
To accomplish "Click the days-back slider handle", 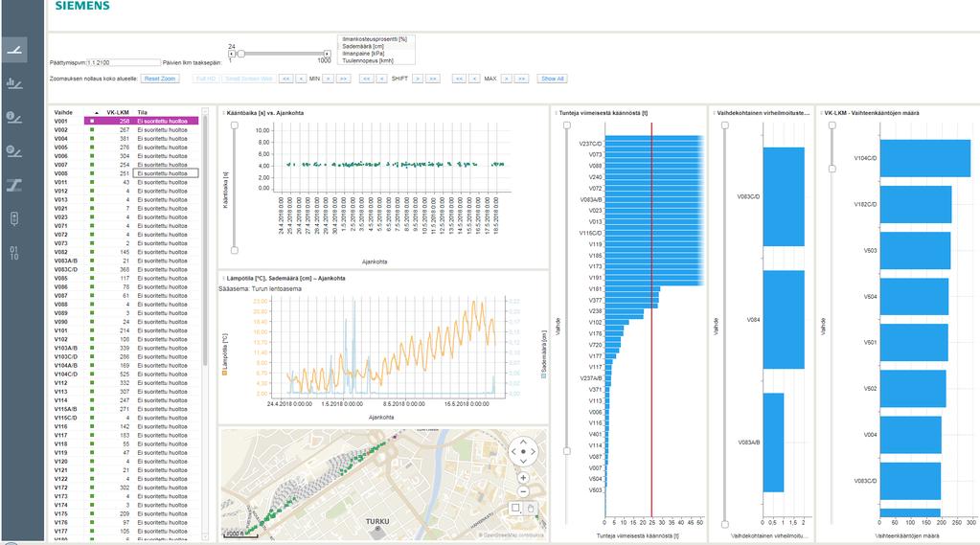I will pos(240,55).
